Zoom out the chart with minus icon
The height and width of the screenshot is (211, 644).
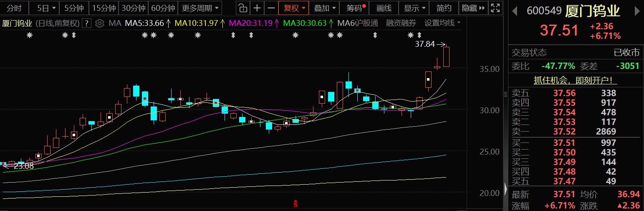pos(271,8)
